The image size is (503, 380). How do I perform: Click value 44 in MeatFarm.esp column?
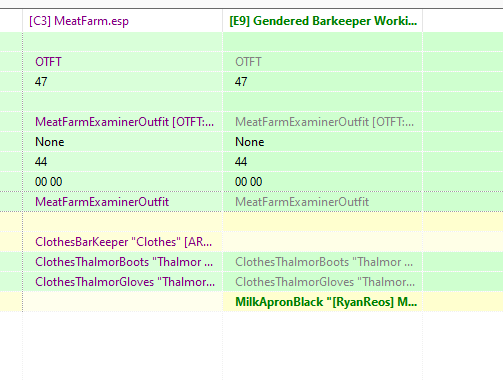click(122, 162)
